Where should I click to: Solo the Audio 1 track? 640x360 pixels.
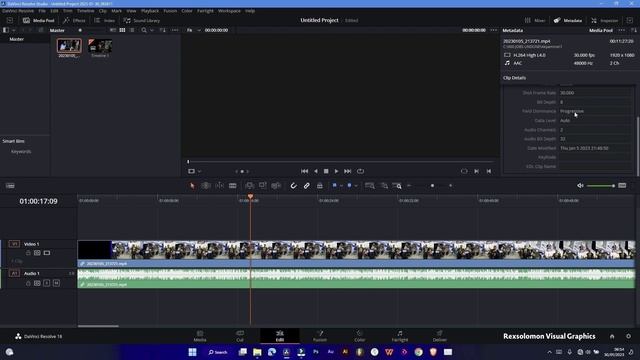(x=47, y=283)
